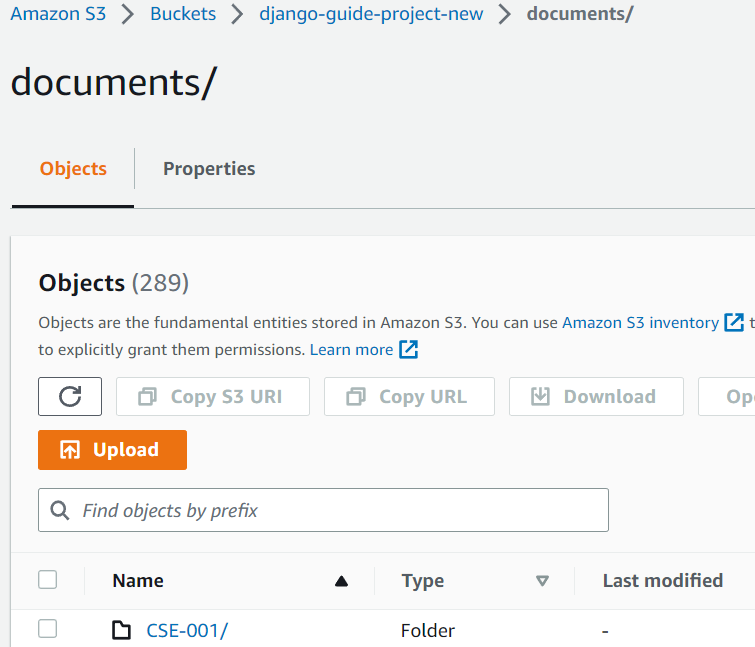Click the external link icon beside S3 inventory
The image size is (755, 647).
[x=734, y=322]
